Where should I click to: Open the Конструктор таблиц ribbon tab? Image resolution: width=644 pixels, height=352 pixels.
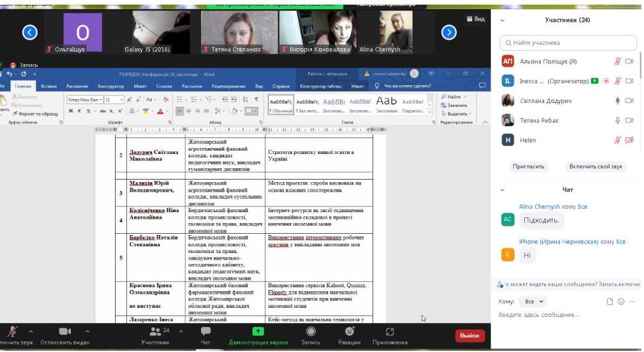(321, 86)
